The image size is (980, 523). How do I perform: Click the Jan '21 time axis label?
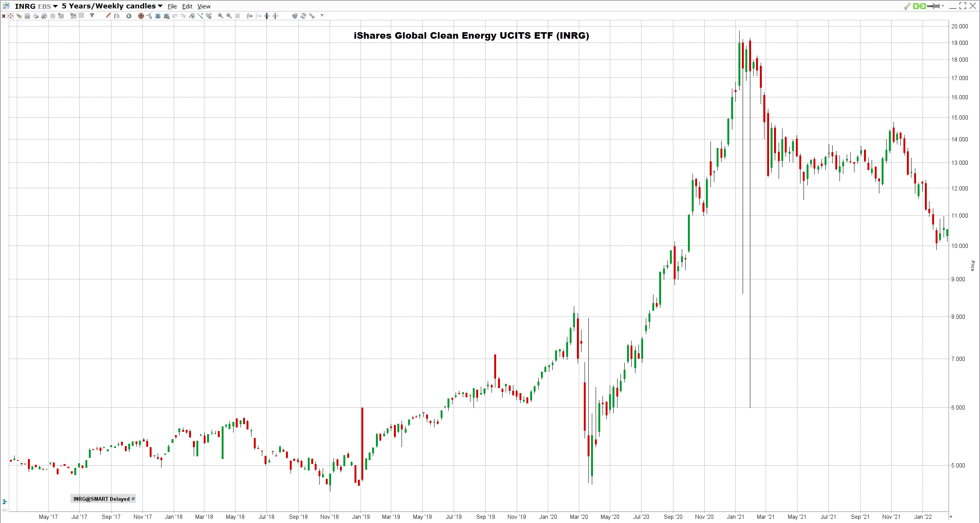click(735, 517)
